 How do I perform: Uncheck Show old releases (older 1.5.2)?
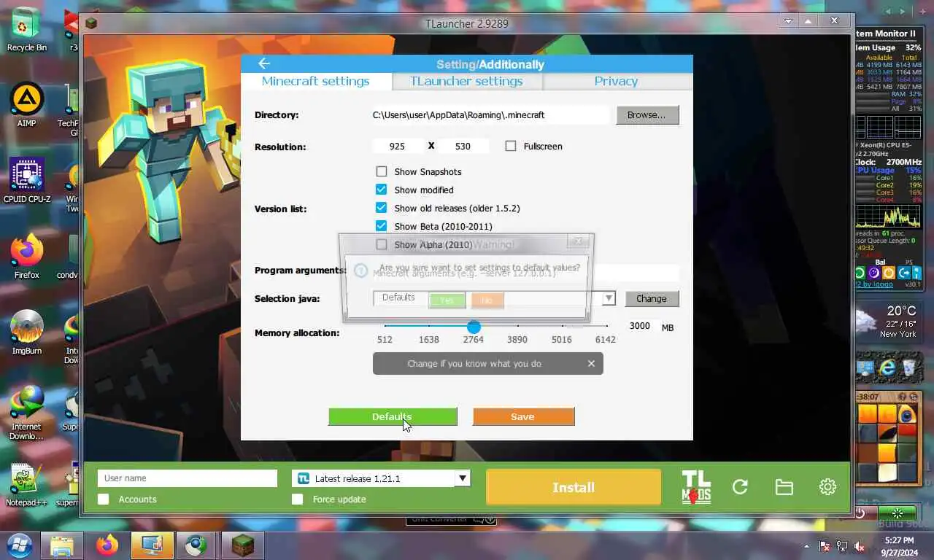(x=381, y=208)
